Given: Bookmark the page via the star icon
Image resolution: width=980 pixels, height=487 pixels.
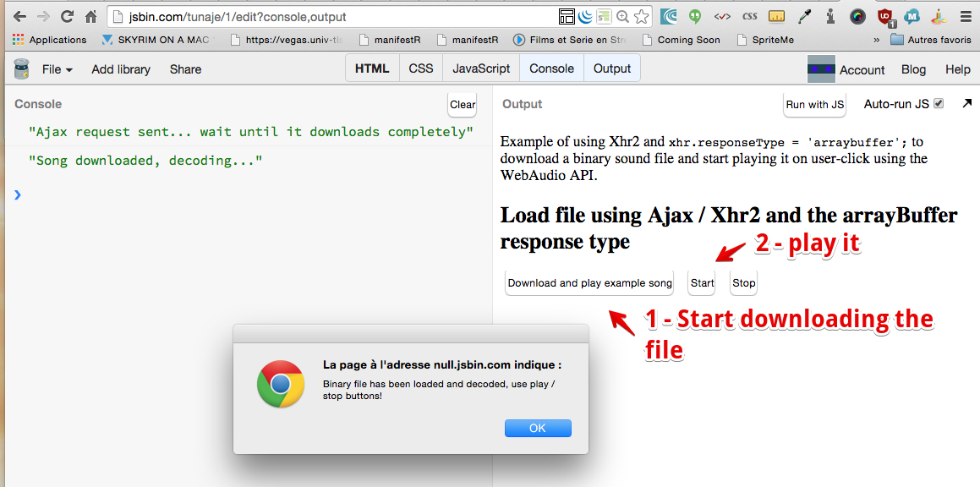Looking at the screenshot, I should [642, 16].
